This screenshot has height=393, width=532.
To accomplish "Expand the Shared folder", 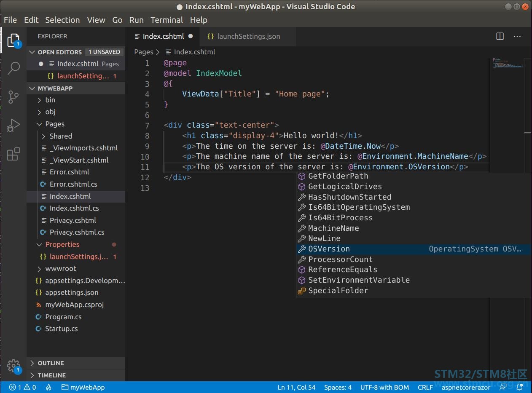I will (x=76, y=136).
